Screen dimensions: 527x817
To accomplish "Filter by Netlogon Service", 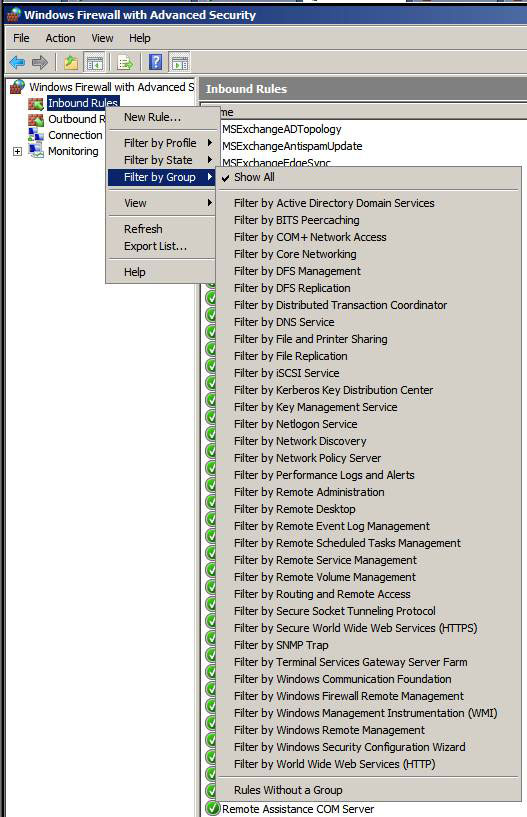I will 369,424.
